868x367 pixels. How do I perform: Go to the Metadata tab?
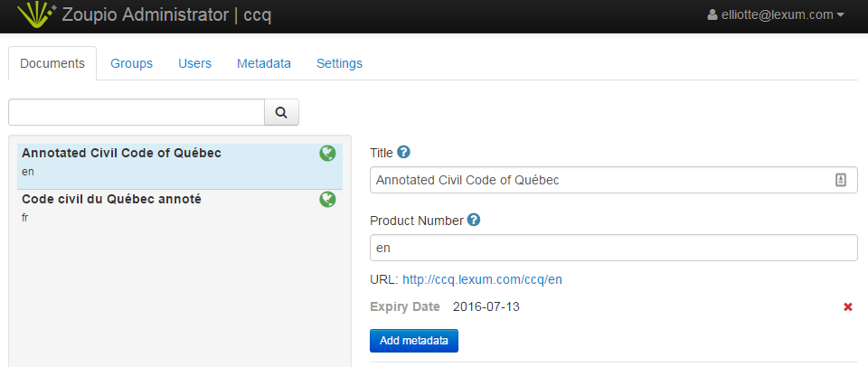coord(263,63)
